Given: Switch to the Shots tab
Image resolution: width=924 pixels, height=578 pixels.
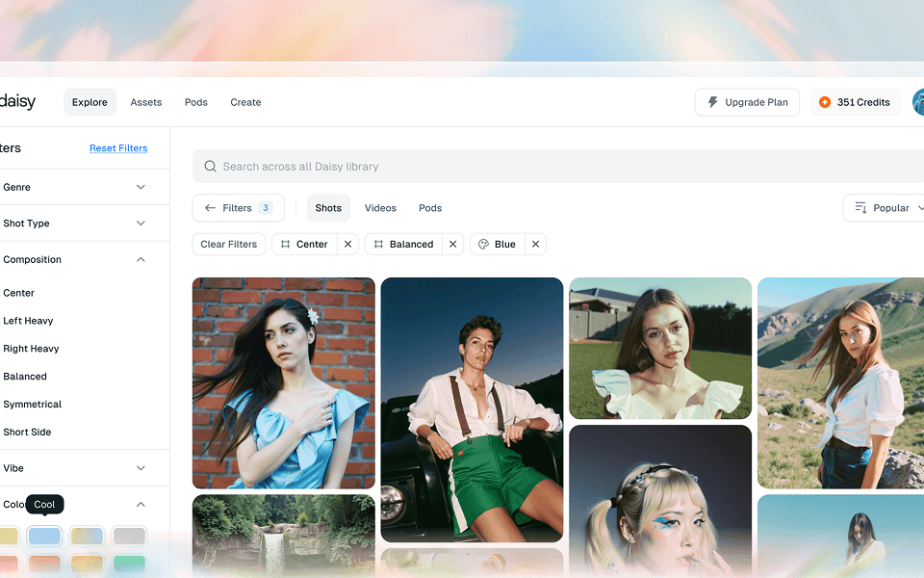Looking at the screenshot, I should click(328, 208).
